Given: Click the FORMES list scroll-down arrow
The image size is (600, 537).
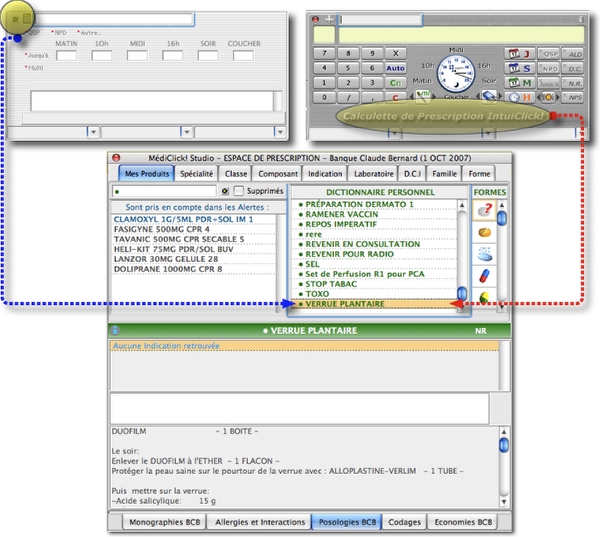Looking at the screenshot, I should 502,307.
